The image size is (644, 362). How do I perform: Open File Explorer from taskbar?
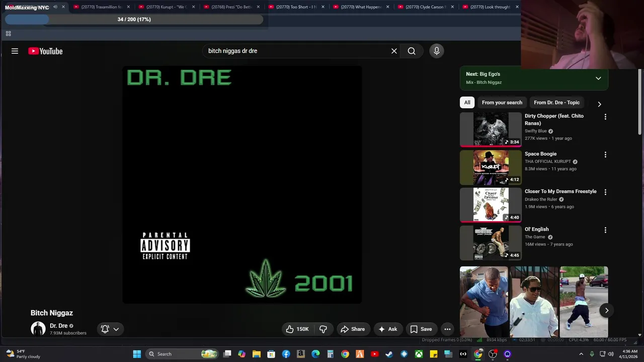(257, 354)
